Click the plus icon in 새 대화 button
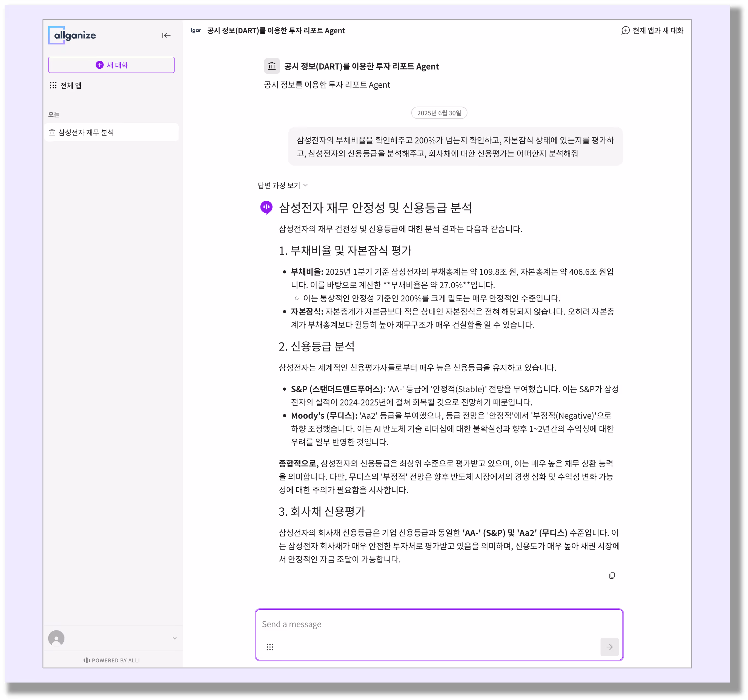 99,65
